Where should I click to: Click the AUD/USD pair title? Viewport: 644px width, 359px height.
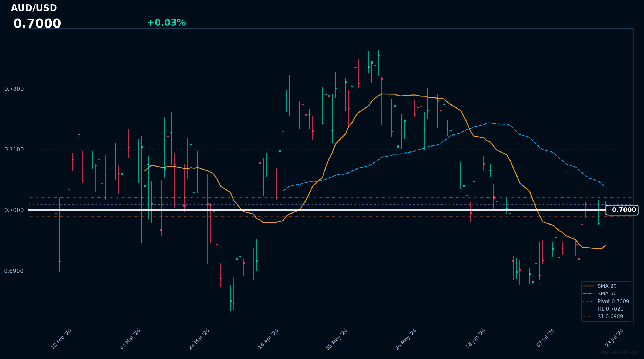tap(34, 8)
